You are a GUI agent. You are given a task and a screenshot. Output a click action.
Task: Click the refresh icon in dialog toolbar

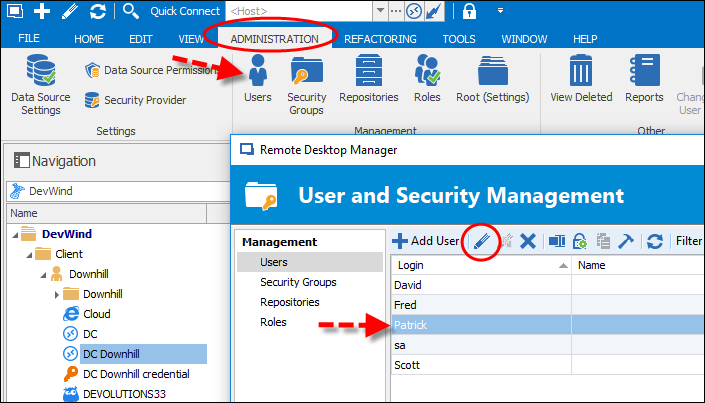[655, 241]
